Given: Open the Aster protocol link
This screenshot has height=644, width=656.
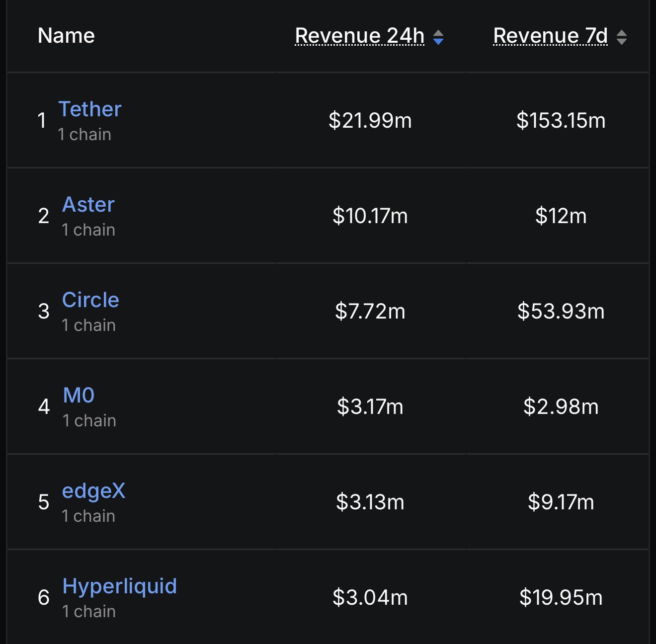Looking at the screenshot, I should coord(88,204).
